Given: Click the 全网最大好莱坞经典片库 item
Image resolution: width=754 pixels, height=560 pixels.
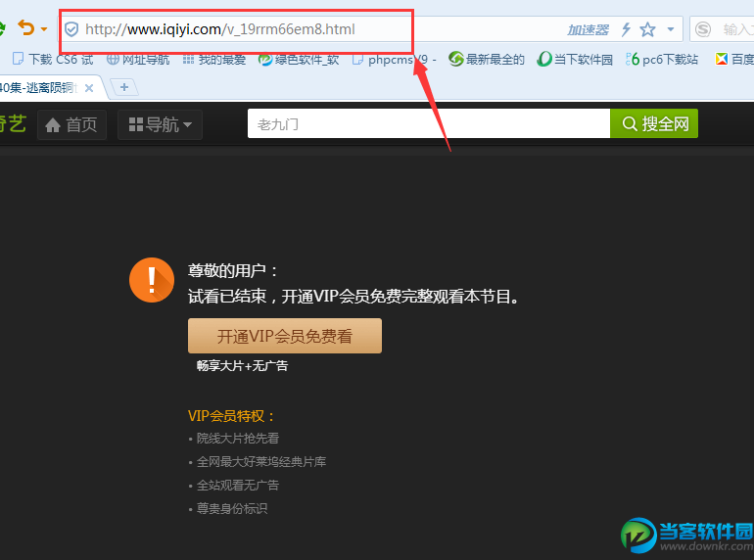Looking at the screenshot, I should coord(261,461).
